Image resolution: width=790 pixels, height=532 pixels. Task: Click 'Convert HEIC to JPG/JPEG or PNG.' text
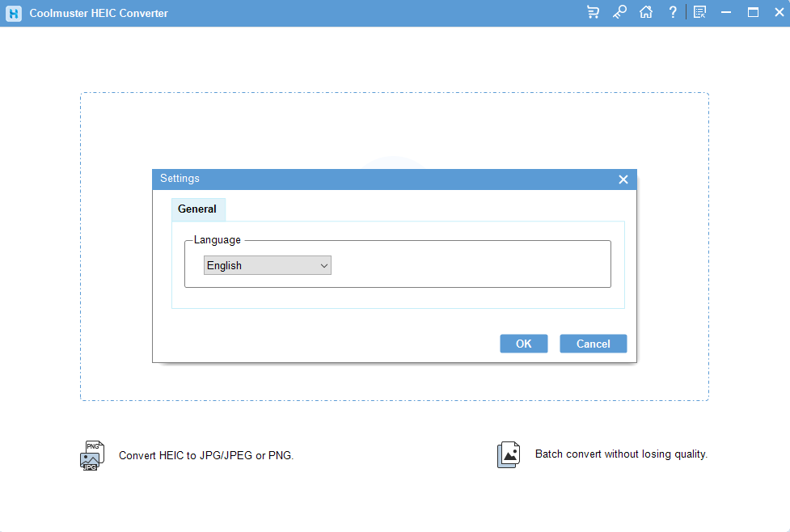click(206, 455)
